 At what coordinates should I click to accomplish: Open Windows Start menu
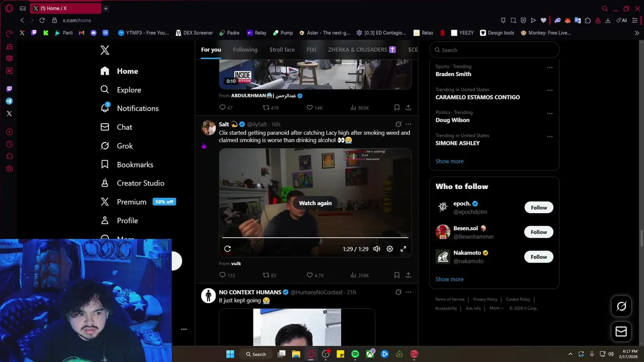230,354
